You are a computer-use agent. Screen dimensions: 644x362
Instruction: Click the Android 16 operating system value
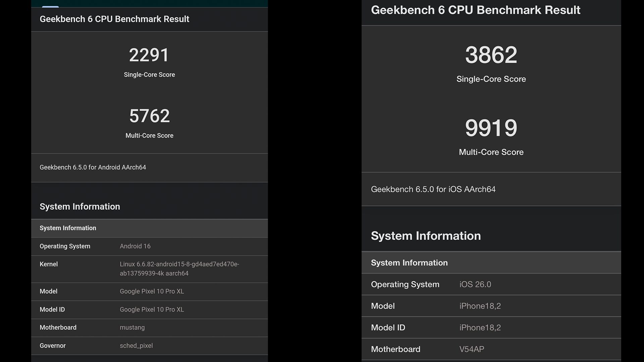pyautogui.click(x=135, y=246)
